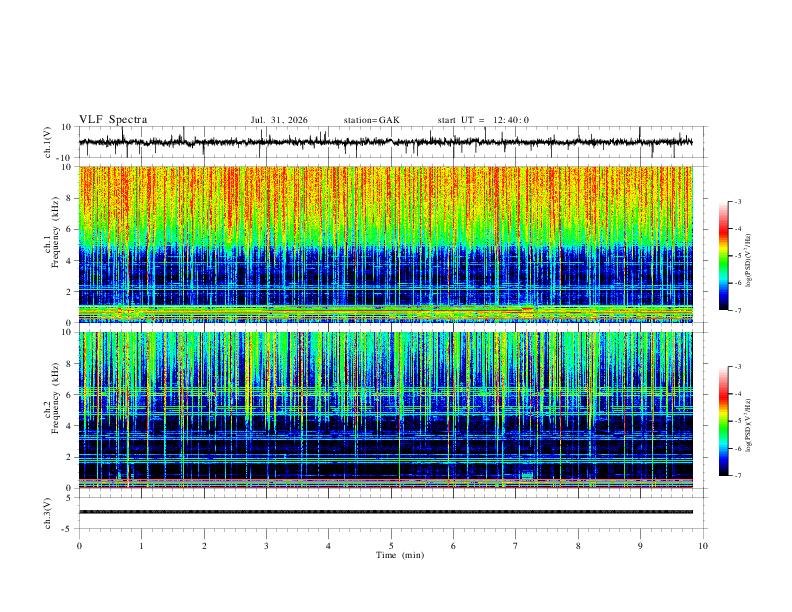Click the ch.3(V) axis label
The height and width of the screenshot is (612, 792).
(48, 513)
